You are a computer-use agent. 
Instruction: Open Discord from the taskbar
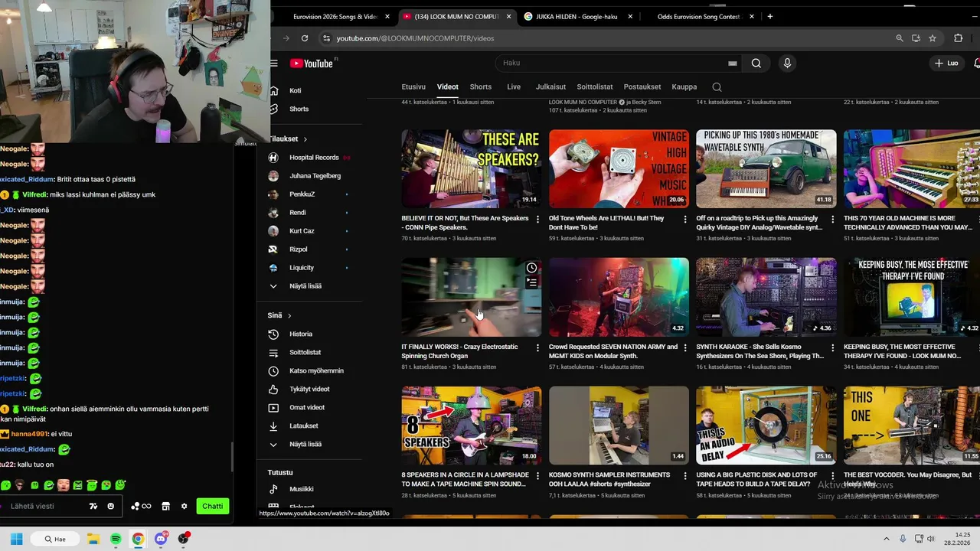(x=161, y=539)
